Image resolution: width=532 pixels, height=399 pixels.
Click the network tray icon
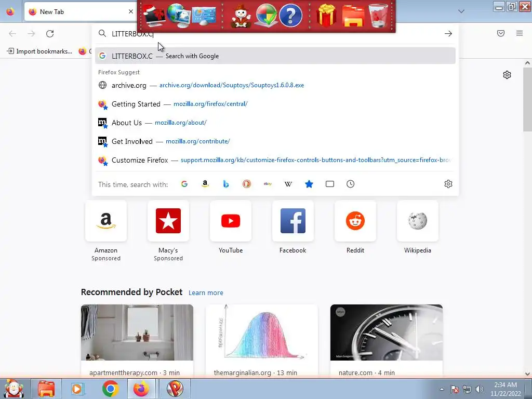coord(467,389)
